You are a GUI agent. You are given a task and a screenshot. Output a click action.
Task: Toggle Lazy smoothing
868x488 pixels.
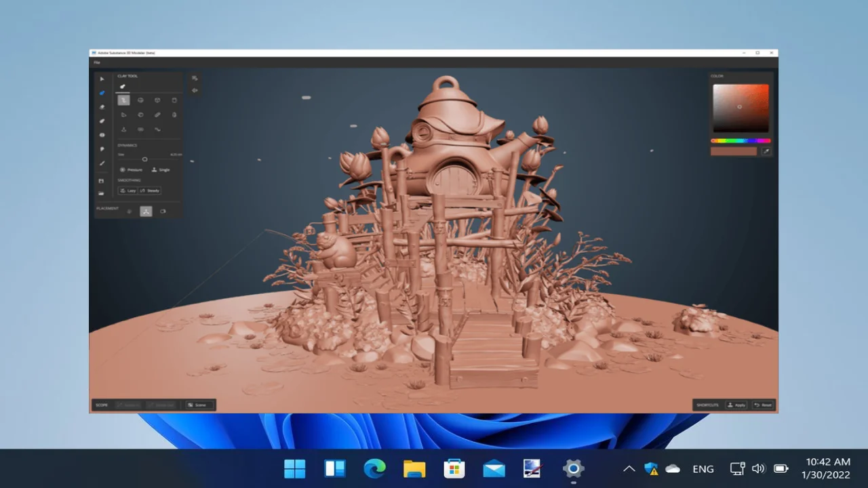[127, 190]
